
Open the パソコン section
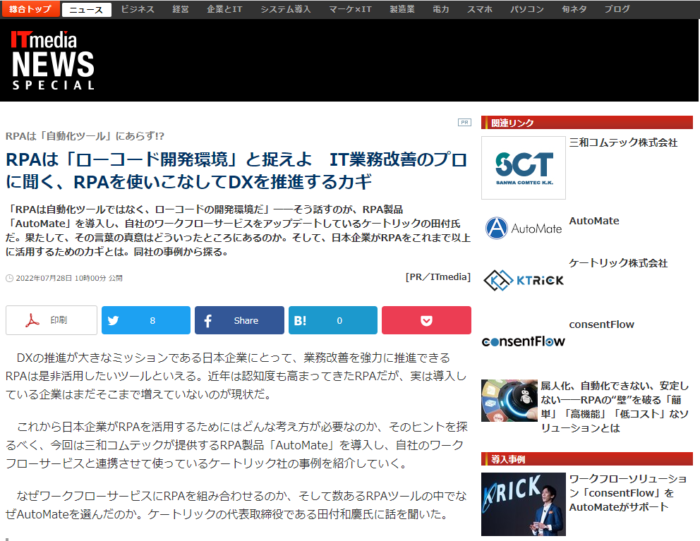(527, 9)
